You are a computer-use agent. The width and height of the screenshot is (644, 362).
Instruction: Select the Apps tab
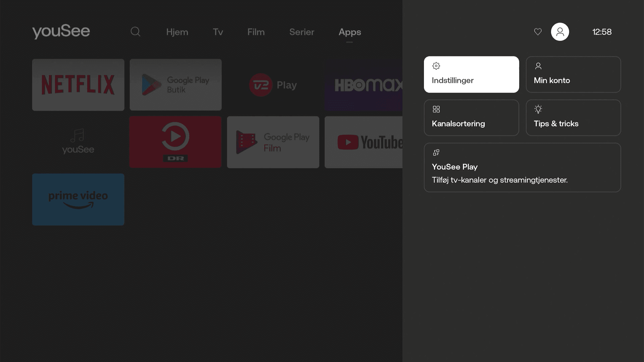click(x=350, y=32)
